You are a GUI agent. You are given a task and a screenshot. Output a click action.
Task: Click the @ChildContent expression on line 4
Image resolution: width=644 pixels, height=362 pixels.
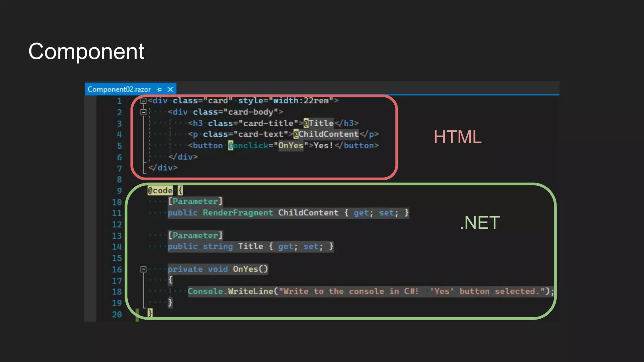326,134
